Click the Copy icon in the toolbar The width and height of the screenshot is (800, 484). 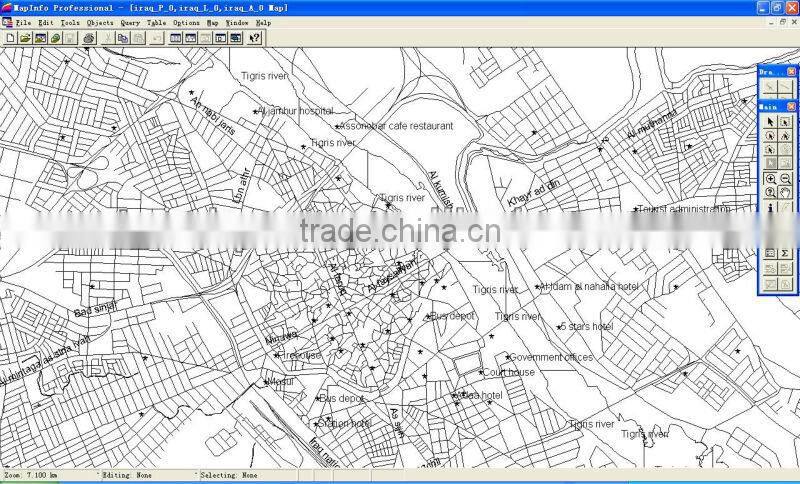click(123, 38)
